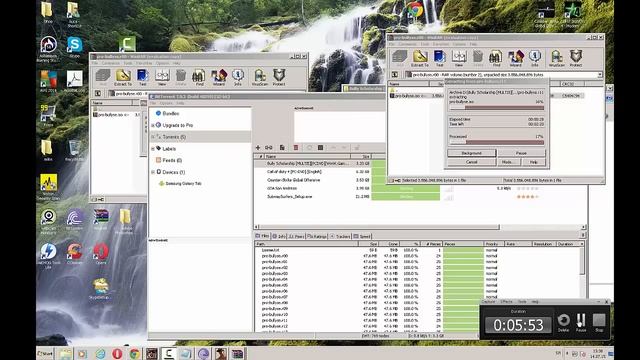Collapse the Devices (1) tree node
This screenshot has width=640, height=360.
pyautogui.click(x=153, y=172)
